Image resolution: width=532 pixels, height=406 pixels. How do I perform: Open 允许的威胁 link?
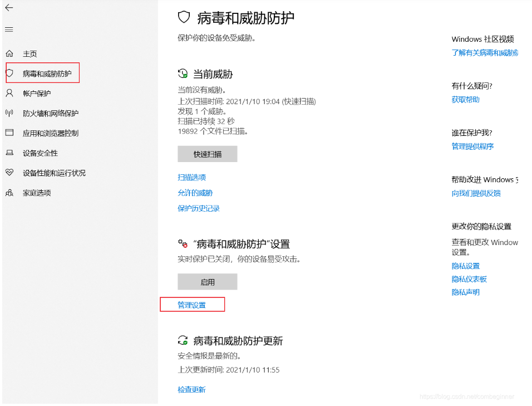(x=195, y=193)
